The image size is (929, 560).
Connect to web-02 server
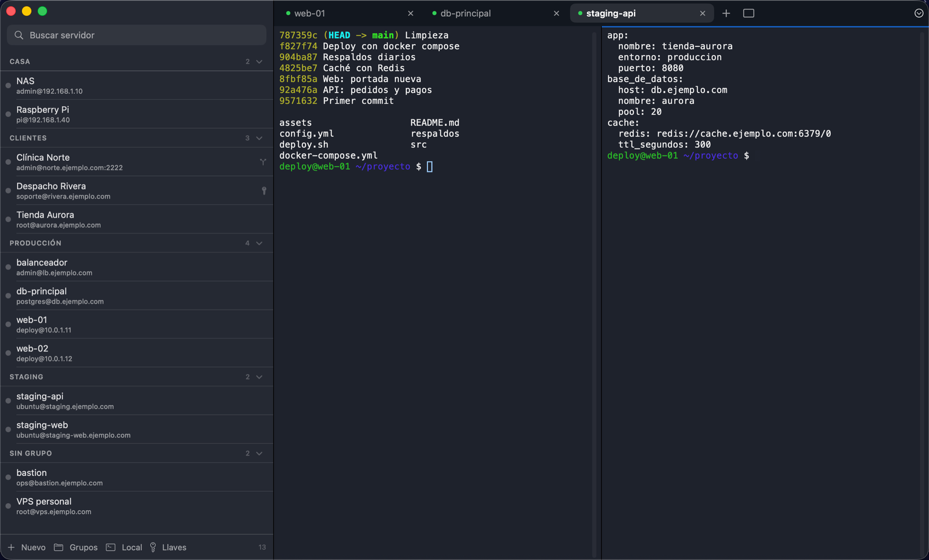click(137, 353)
